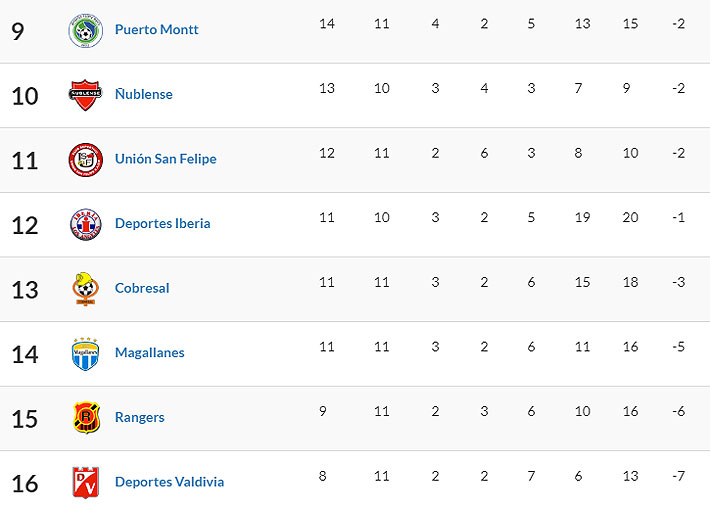Open the Ñublense team link
The image size is (710, 510).
point(143,95)
